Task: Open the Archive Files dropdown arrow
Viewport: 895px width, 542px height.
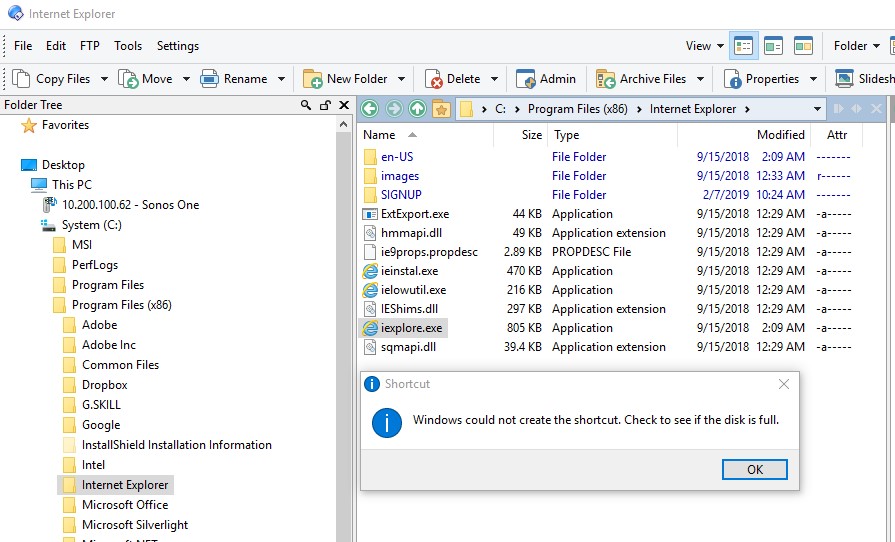Action: (x=700, y=79)
